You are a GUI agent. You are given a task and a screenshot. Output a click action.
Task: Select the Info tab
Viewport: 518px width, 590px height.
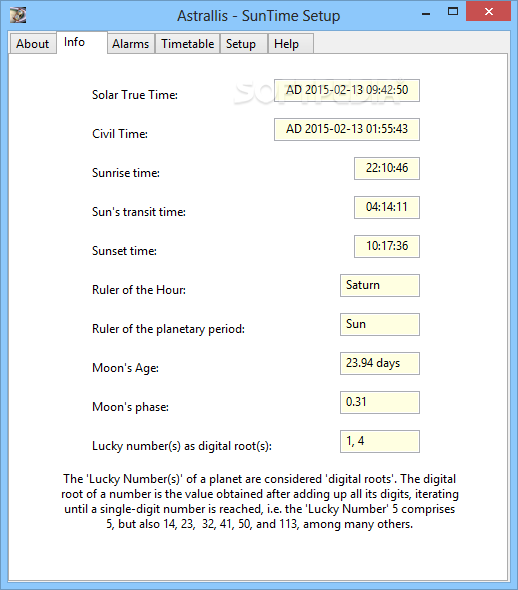[x=82, y=42]
